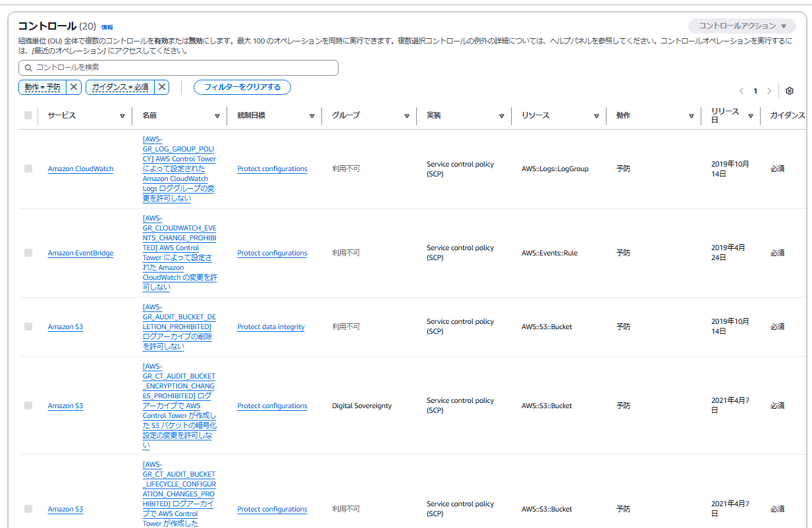Open Amazon S3 link in LIFECYCLE_CONFIGURATION row
The image size is (812, 528).
click(65, 510)
